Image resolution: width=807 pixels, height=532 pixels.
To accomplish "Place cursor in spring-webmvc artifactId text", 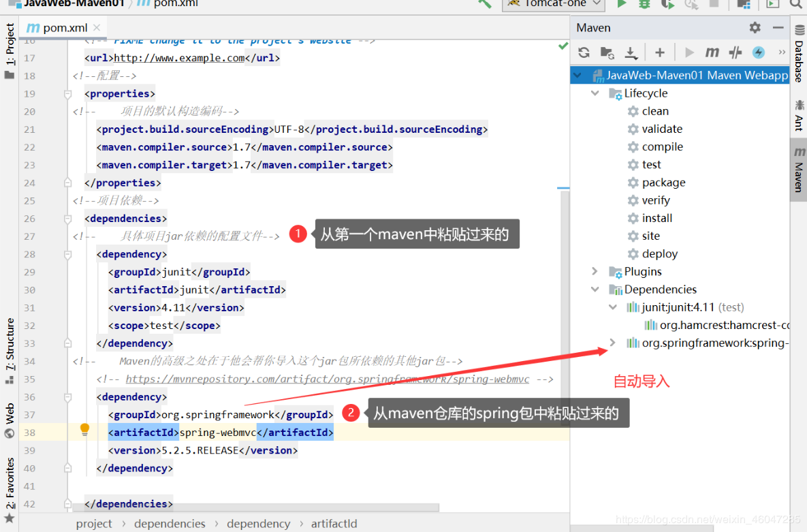I will 218,433.
